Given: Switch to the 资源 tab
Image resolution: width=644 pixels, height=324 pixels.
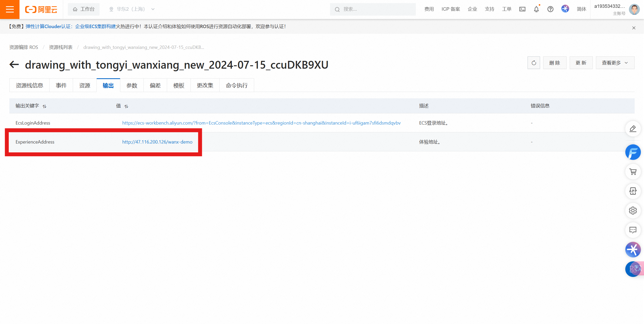Looking at the screenshot, I should [x=85, y=86].
